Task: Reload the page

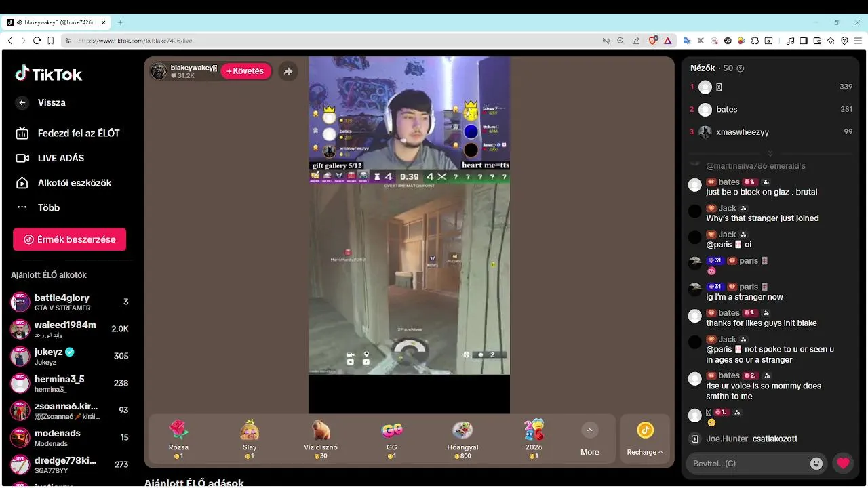Action: tap(37, 41)
